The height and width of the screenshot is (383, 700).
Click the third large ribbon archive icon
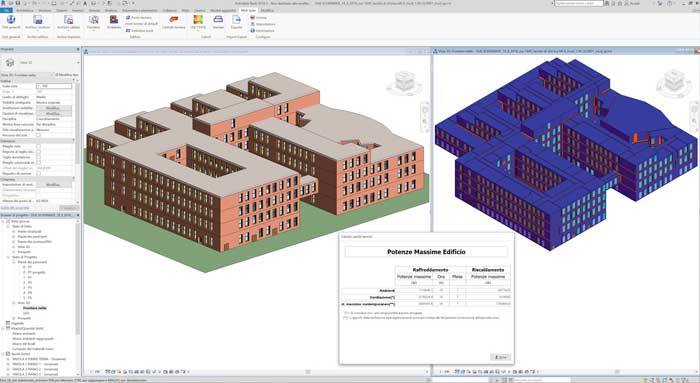[68, 22]
